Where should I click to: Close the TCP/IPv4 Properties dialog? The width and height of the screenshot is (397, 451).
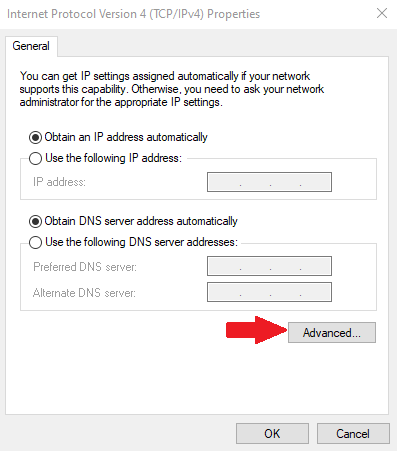coord(382,13)
